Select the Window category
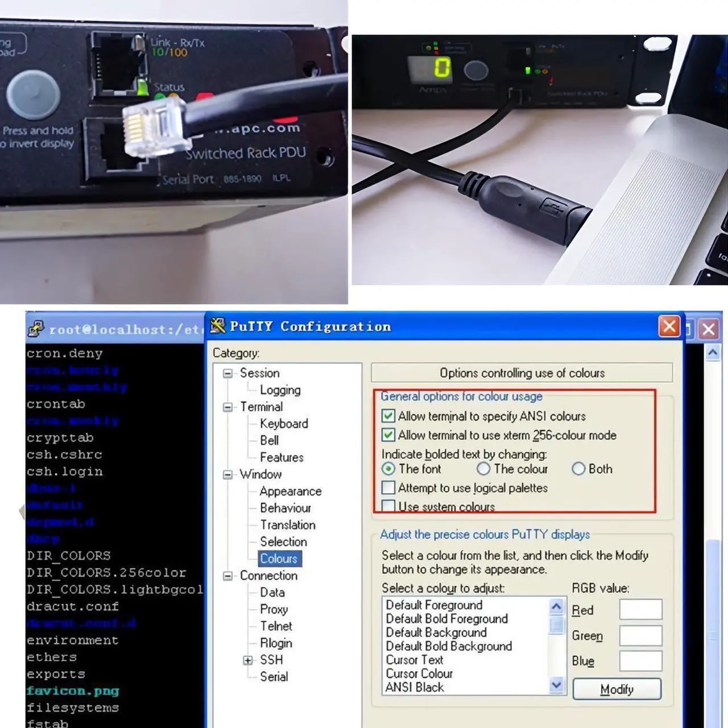The height and width of the screenshot is (728, 728). click(x=260, y=474)
